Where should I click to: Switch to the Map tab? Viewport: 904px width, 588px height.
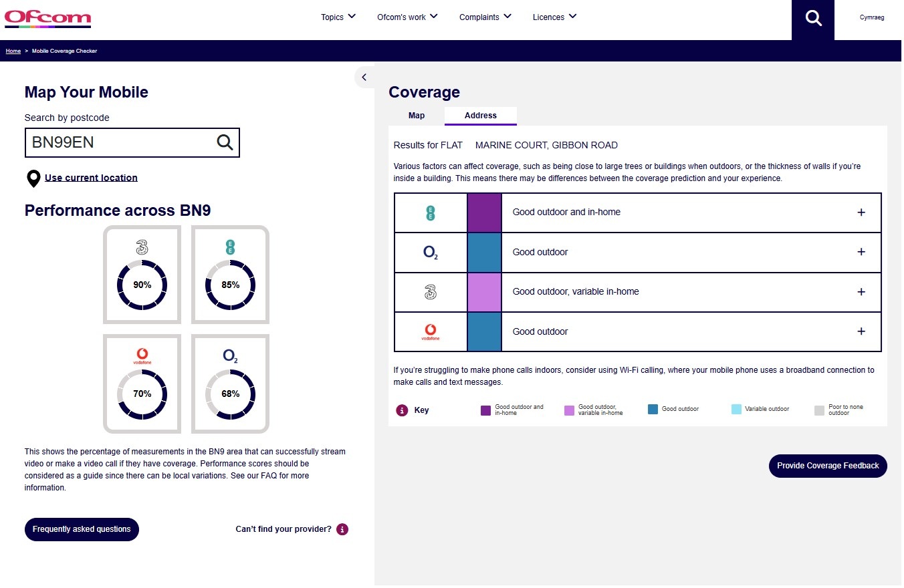[416, 116]
